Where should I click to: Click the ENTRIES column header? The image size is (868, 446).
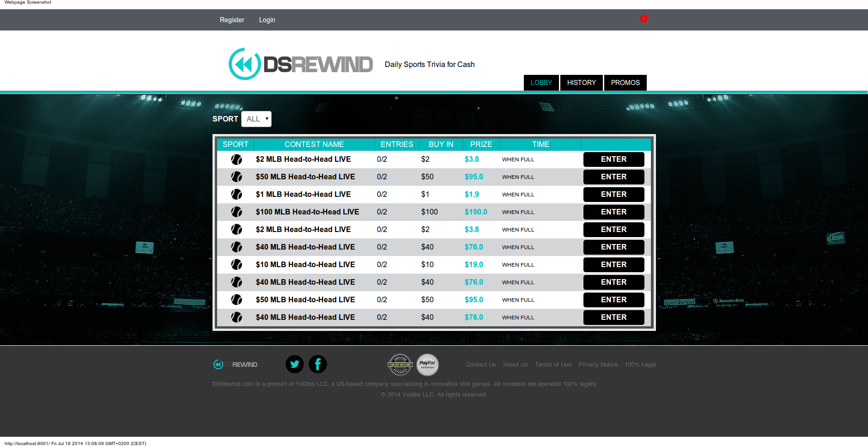(x=397, y=145)
